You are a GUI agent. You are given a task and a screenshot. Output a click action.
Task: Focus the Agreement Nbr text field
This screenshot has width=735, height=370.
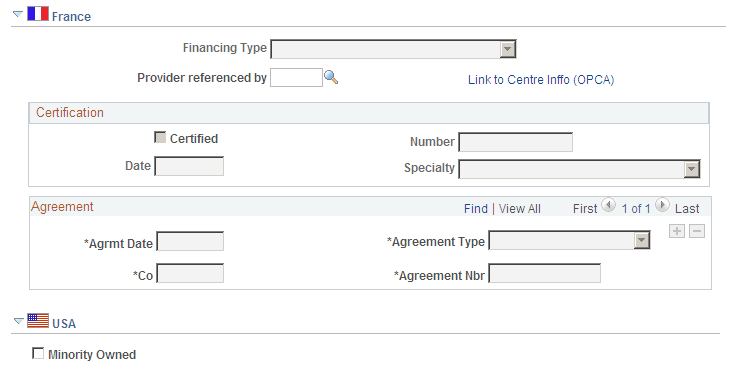tap(545, 273)
